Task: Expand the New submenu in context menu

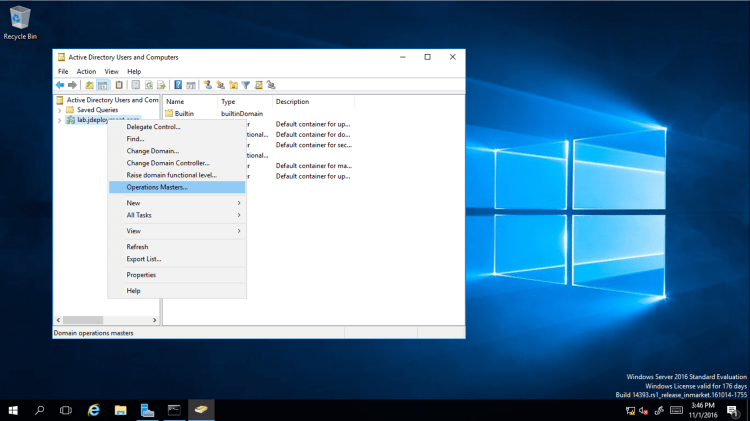Action: point(176,203)
